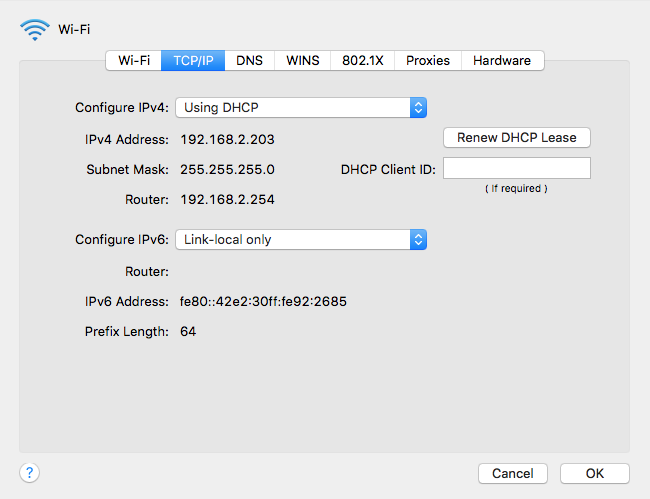Go to the WINS tab
The width and height of the screenshot is (650, 499).
303,61
